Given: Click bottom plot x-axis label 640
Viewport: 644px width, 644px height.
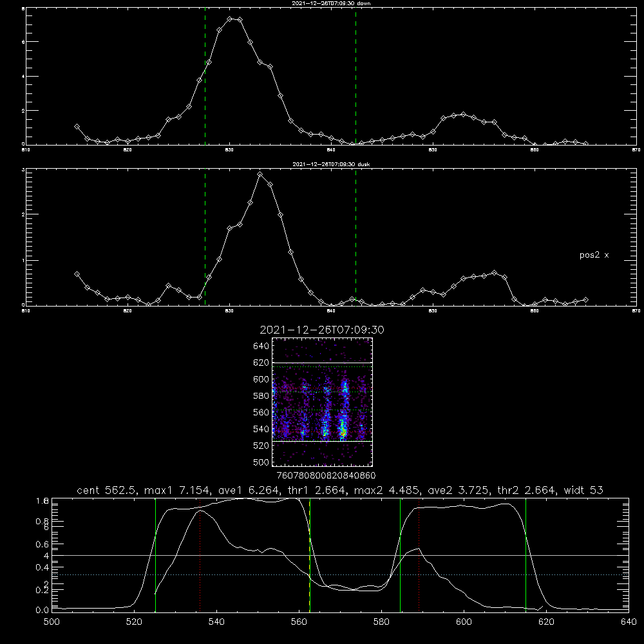Looking at the screenshot, I should point(629,622).
